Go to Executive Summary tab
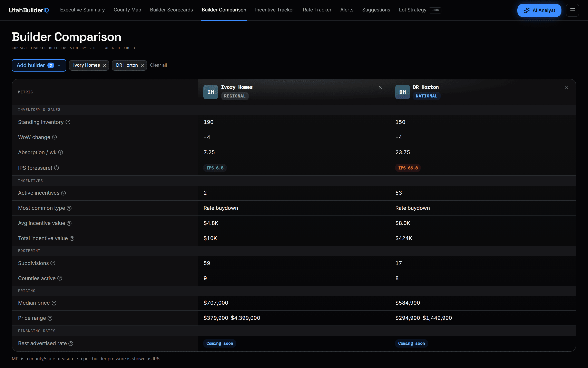The width and height of the screenshot is (588, 368). [x=82, y=10]
